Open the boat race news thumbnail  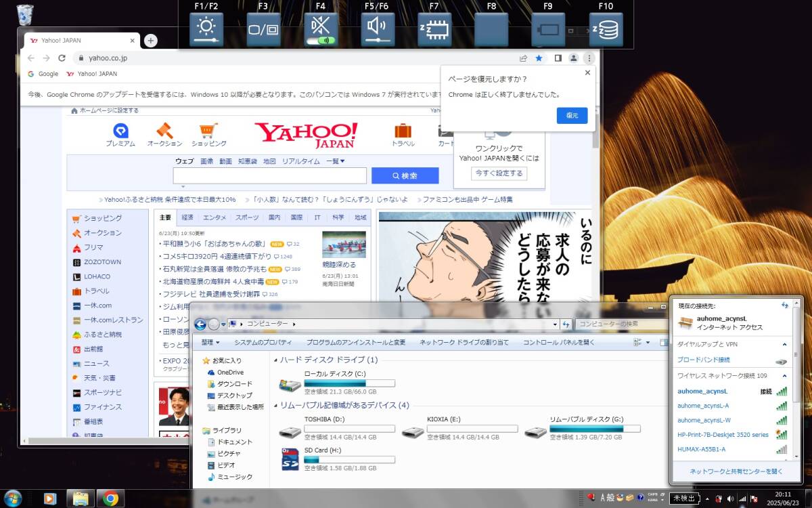(344, 245)
